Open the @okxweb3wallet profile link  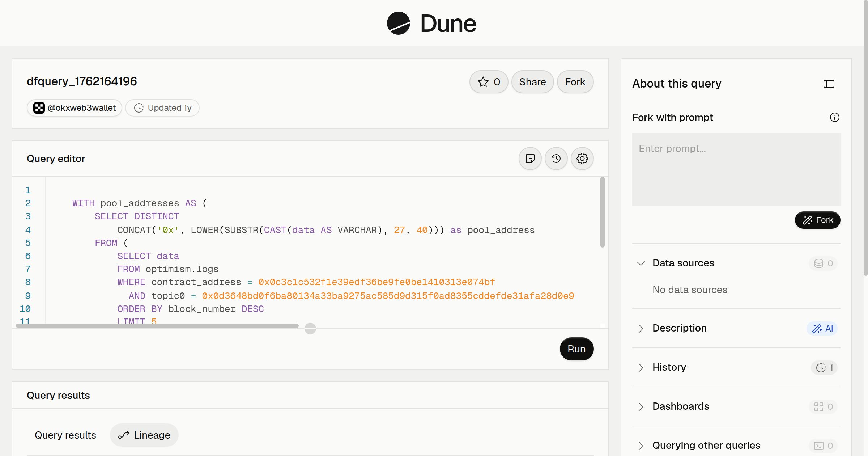pos(75,108)
